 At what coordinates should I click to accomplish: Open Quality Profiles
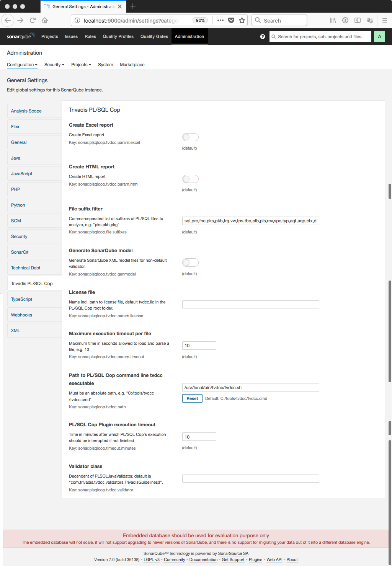pos(118,36)
